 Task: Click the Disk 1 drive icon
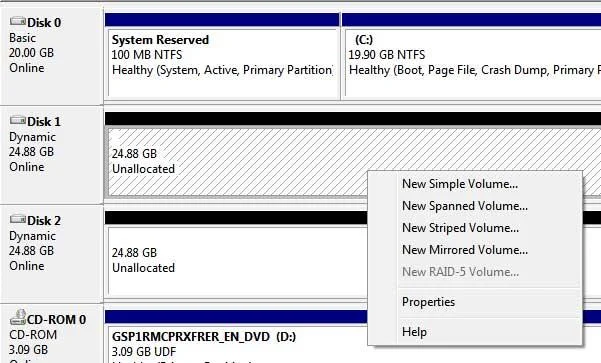[x=18, y=120]
